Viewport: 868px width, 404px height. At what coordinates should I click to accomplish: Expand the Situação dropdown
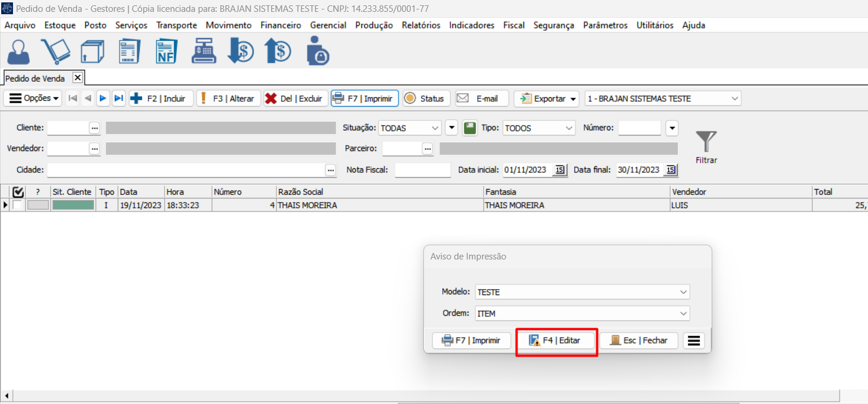[x=435, y=128]
